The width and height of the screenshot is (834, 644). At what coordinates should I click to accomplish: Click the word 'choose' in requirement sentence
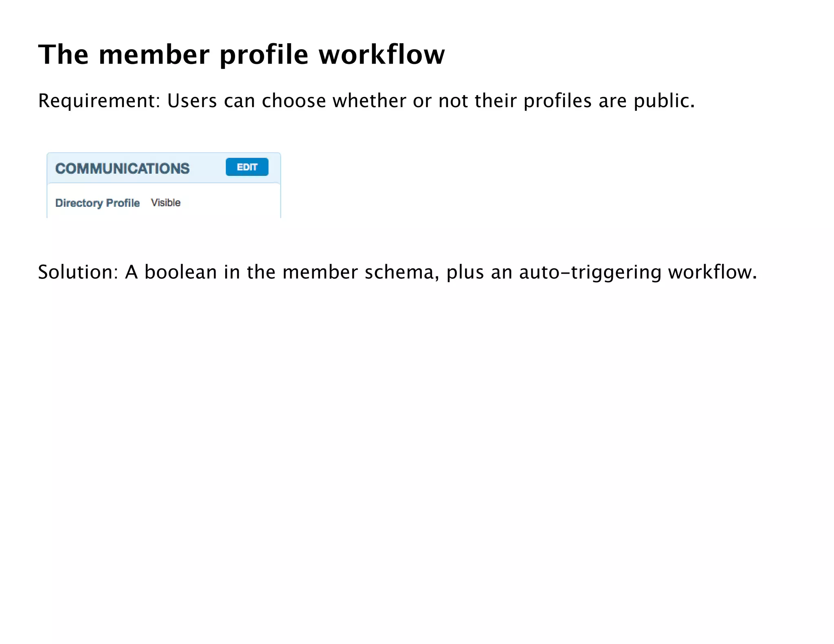click(x=294, y=101)
